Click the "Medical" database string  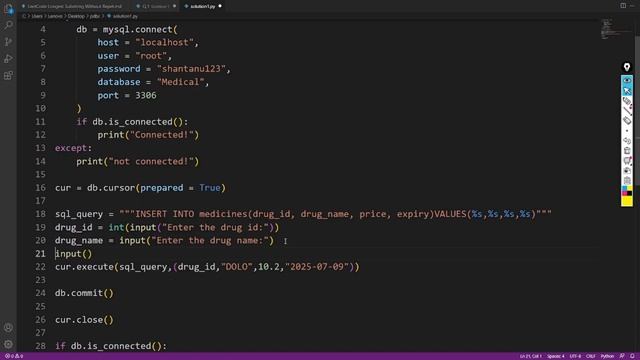pos(180,82)
